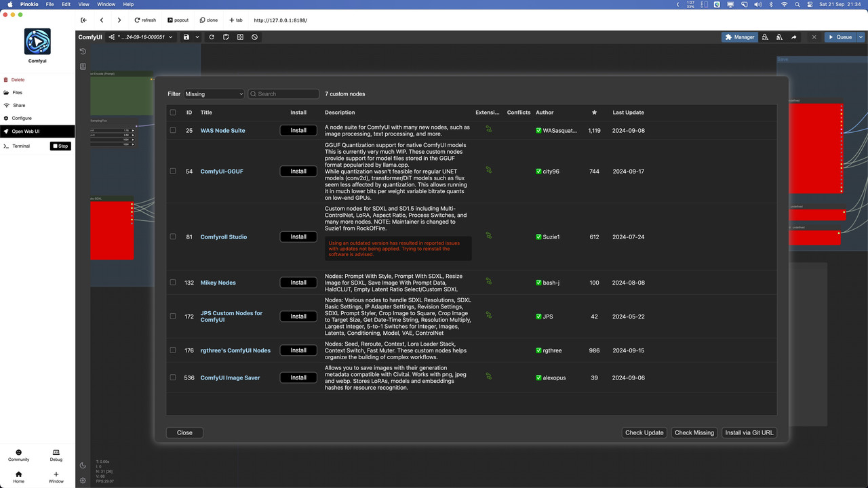Screen dimensions: 868x488
Task: Check the JPS Custom Nodes row checkbox
Action: (x=173, y=316)
